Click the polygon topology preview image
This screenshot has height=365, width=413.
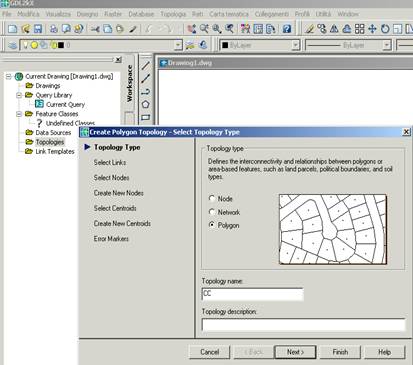click(x=333, y=229)
